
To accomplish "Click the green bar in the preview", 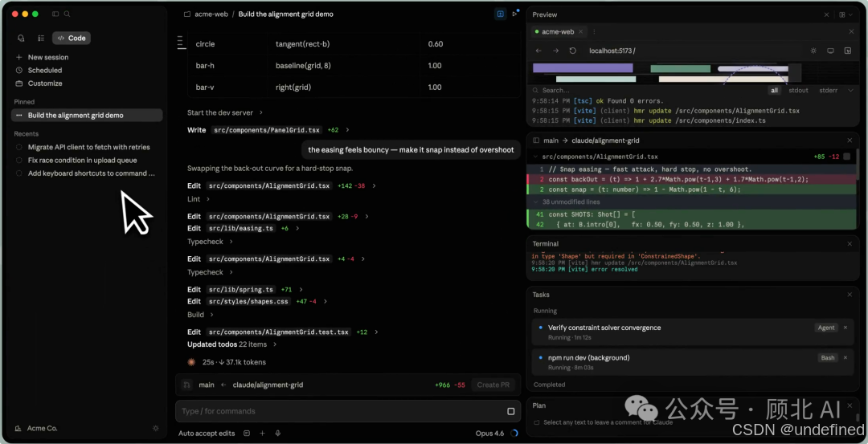I will tap(681, 69).
